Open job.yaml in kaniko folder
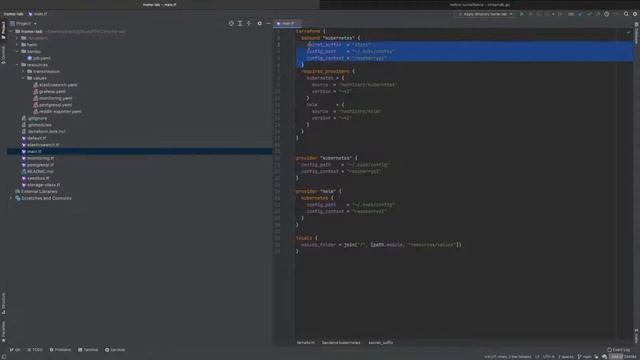 42,58
